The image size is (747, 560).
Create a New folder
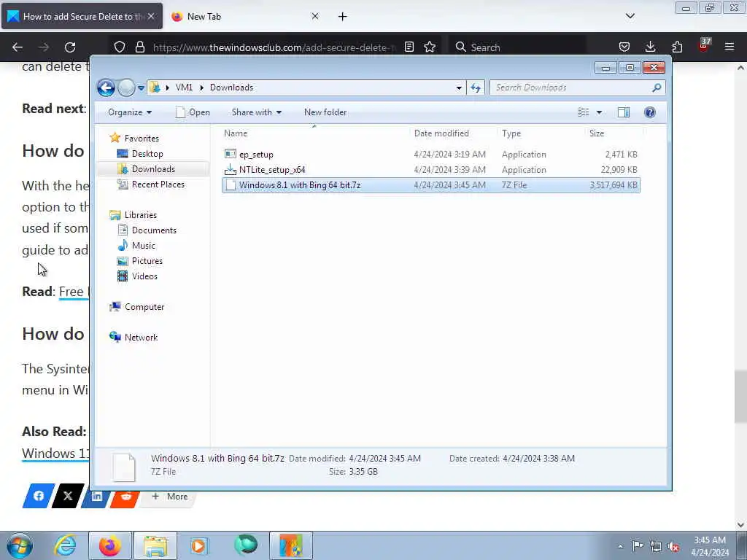tap(325, 112)
